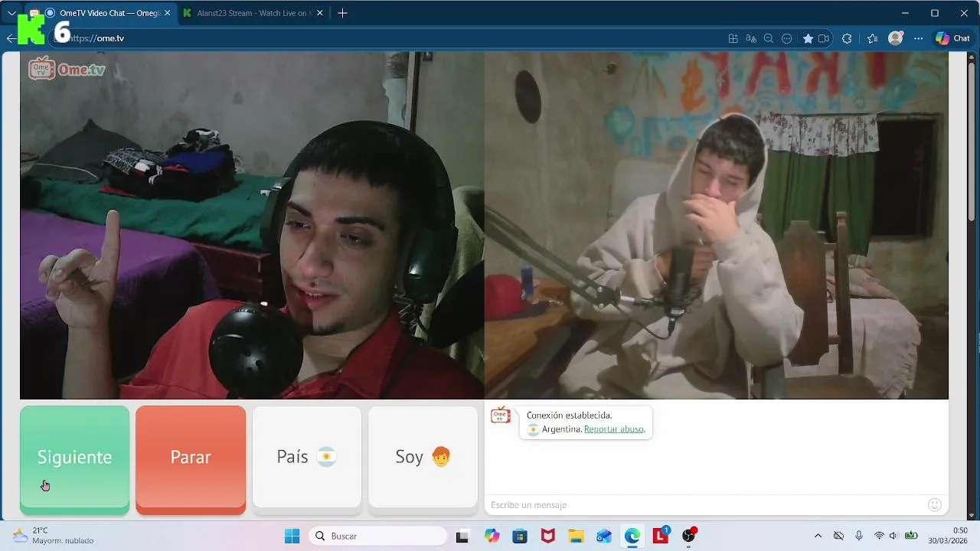Toggle the favorite star for this page
Viewport: 980px width, 551px height.
click(x=808, y=38)
